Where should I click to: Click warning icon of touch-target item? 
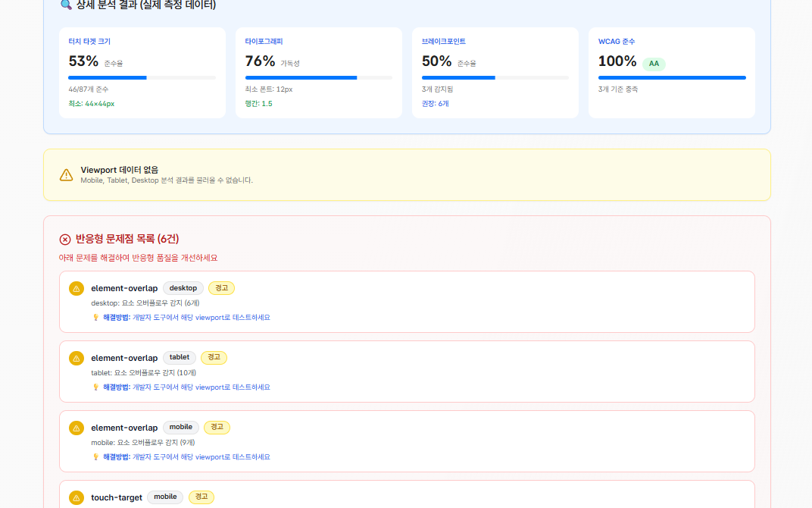[x=76, y=497]
